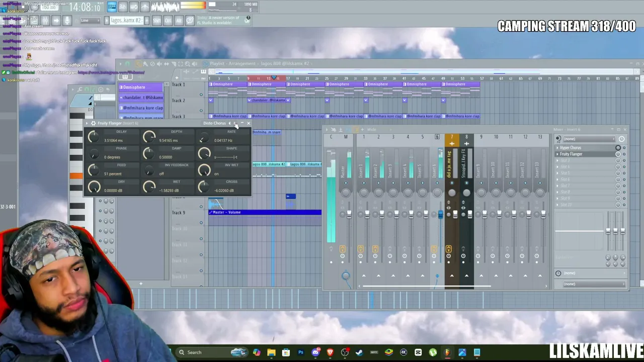Adjust the Insert 7 pan knob

[x=452, y=193]
